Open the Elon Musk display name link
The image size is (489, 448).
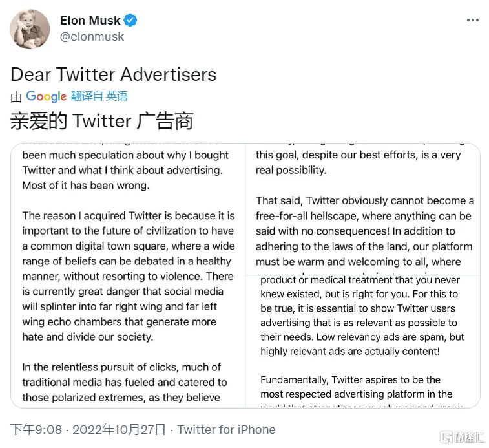tap(90, 21)
